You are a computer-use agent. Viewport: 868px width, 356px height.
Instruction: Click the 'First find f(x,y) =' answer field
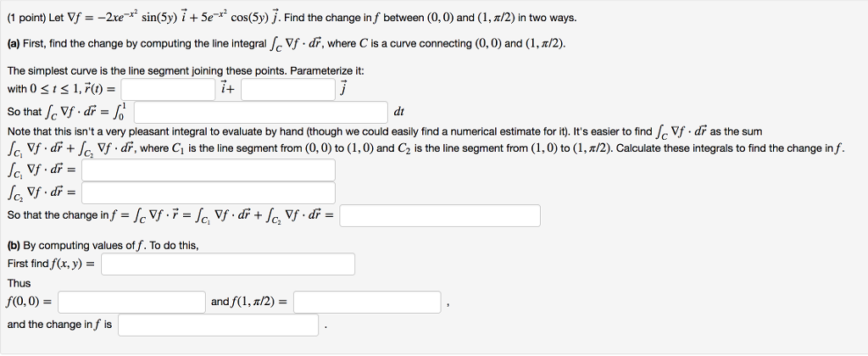tap(227, 264)
